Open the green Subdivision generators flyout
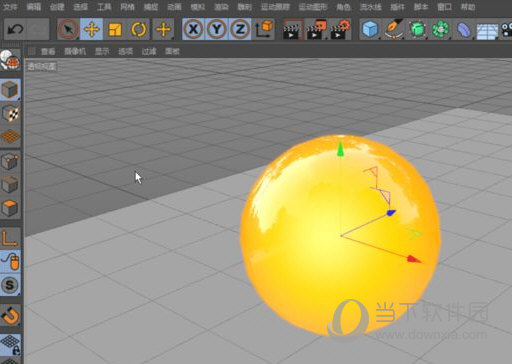The image size is (512, 364). [417, 29]
